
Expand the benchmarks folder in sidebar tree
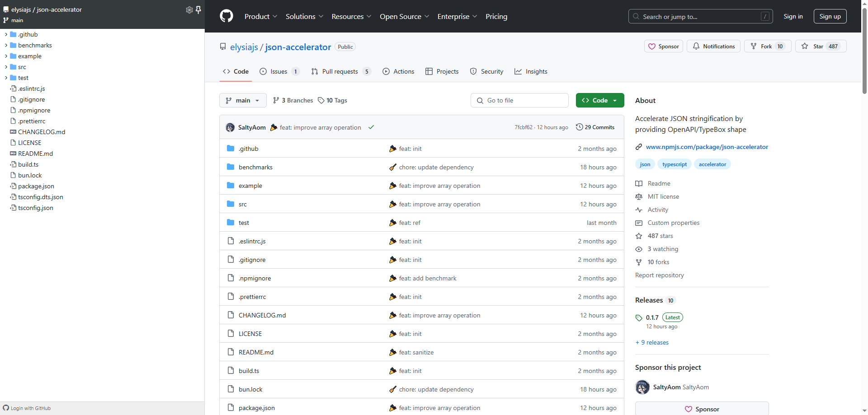click(x=6, y=45)
